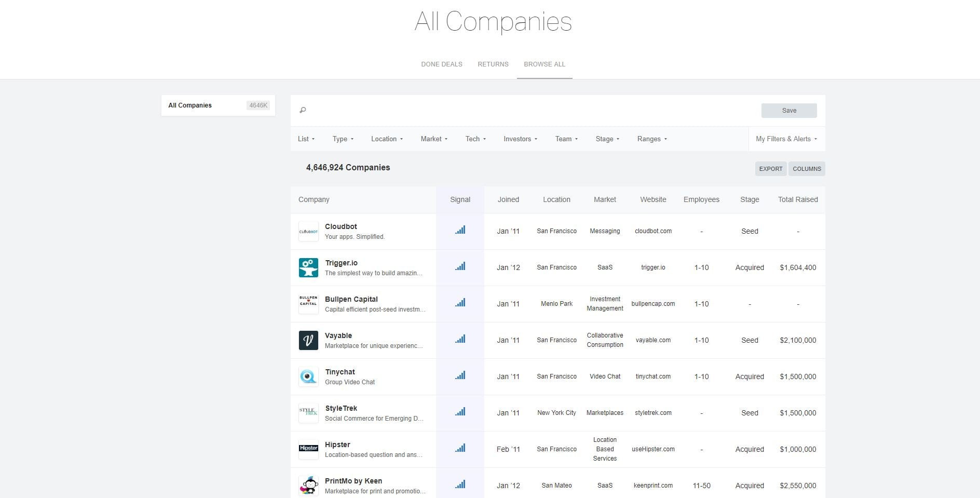980x498 pixels.
Task: Click Trigger.io signal bars icon
Action: click(460, 266)
